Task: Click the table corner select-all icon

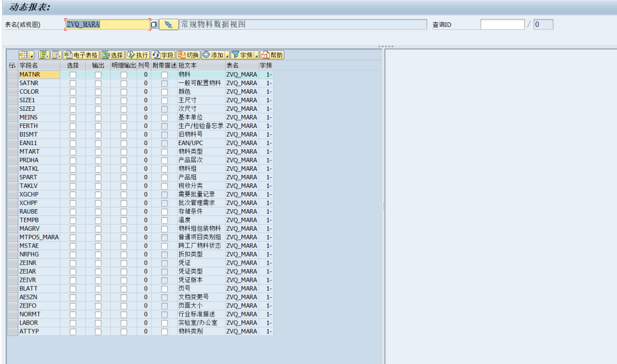Action: [x=12, y=65]
